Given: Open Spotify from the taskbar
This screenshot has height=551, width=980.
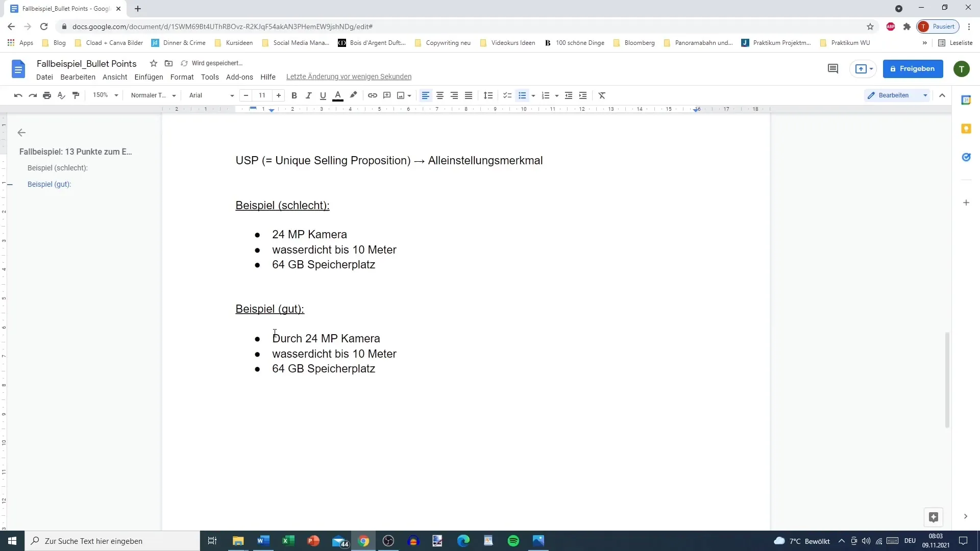Looking at the screenshot, I should pyautogui.click(x=513, y=541).
